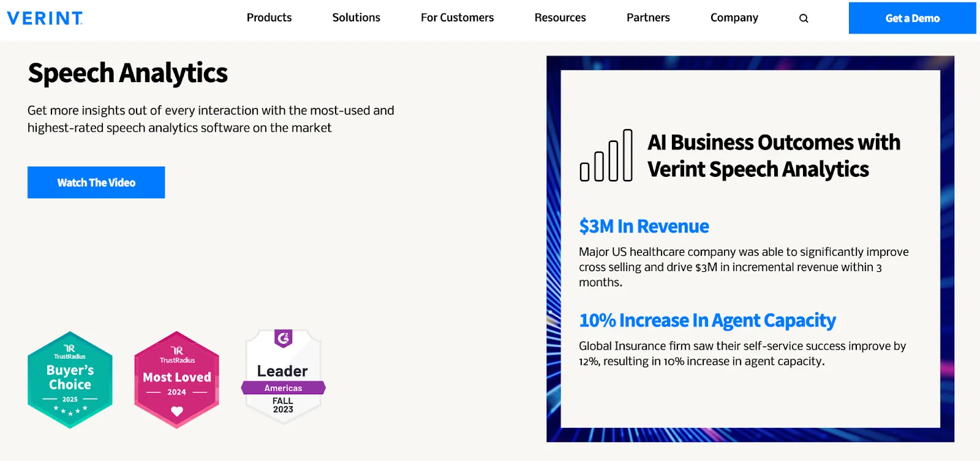980x461 pixels.
Task: Click the G2 Leader Americas Fall 2023 badge
Action: point(283,376)
